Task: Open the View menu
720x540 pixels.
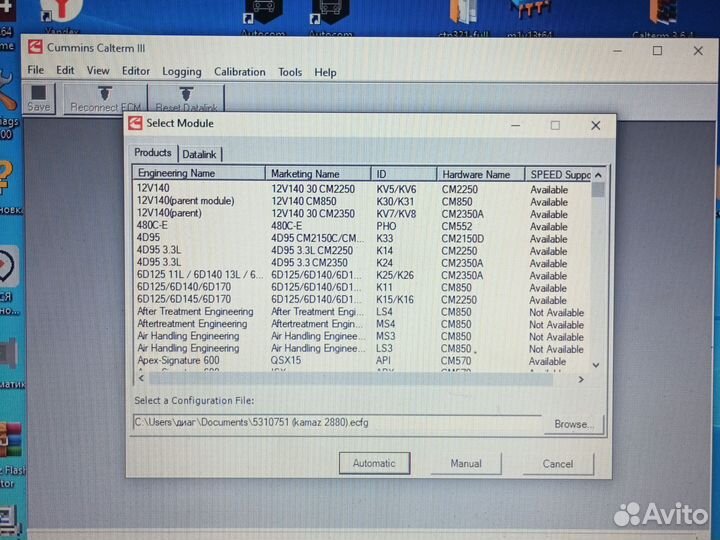Action: [x=98, y=71]
